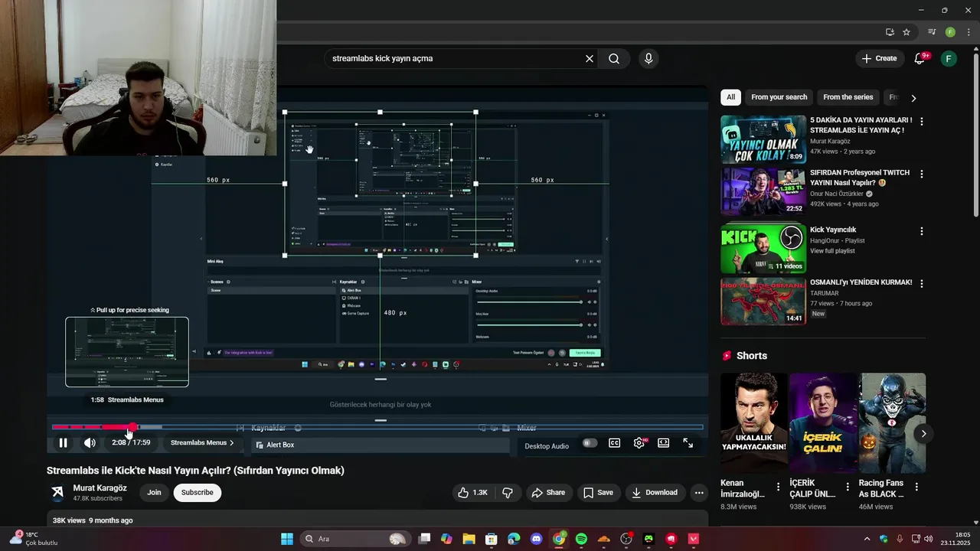The image size is (980, 551).
Task: Open options for the Kick Yayıncılık playlist
Action: click(x=921, y=231)
